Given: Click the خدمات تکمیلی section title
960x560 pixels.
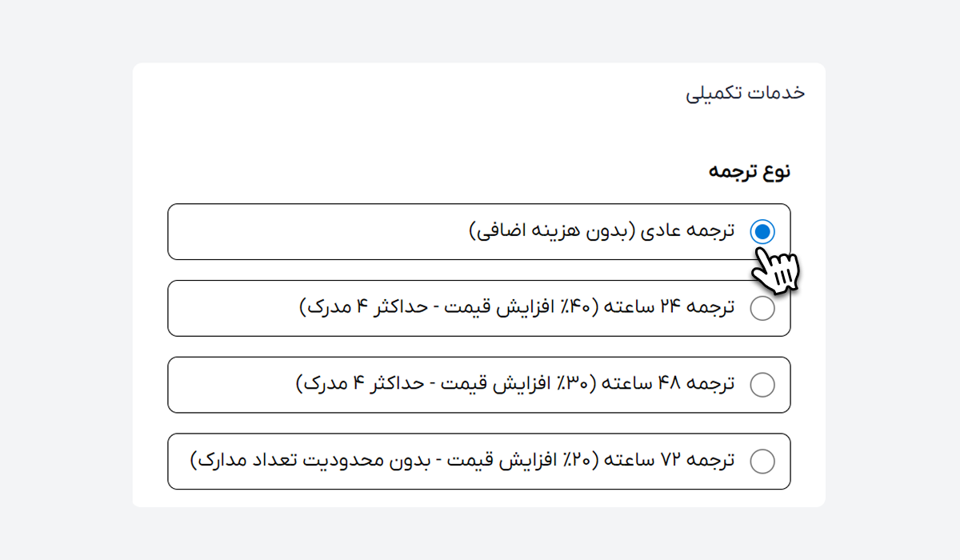Looking at the screenshot, I should 746,93.
